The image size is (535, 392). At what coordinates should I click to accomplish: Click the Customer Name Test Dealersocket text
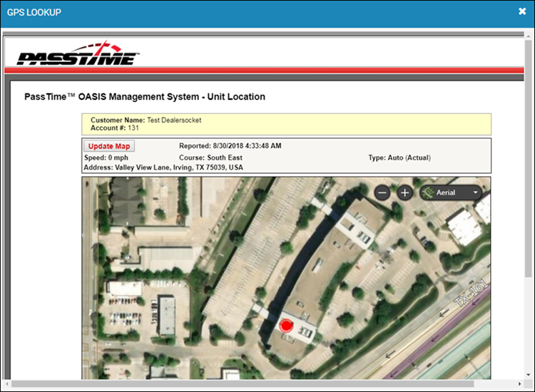pyautogui.click(x=146, y=120)
